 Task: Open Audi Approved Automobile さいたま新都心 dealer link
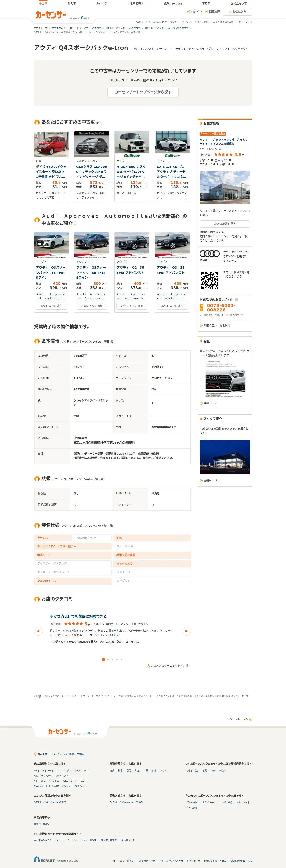click(224, 142)
